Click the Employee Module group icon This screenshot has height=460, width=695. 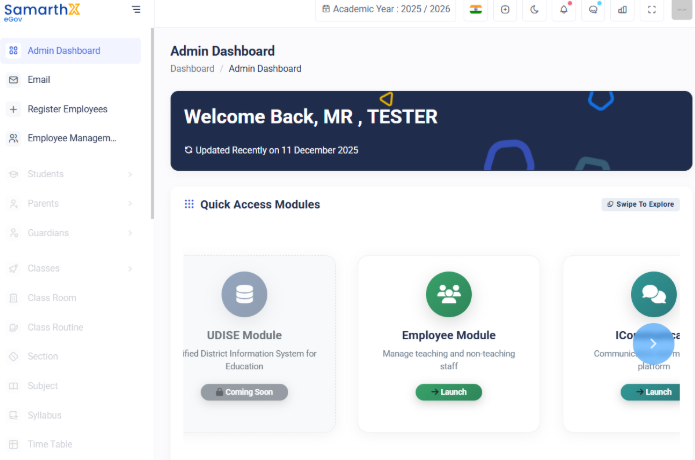[449, 294]
